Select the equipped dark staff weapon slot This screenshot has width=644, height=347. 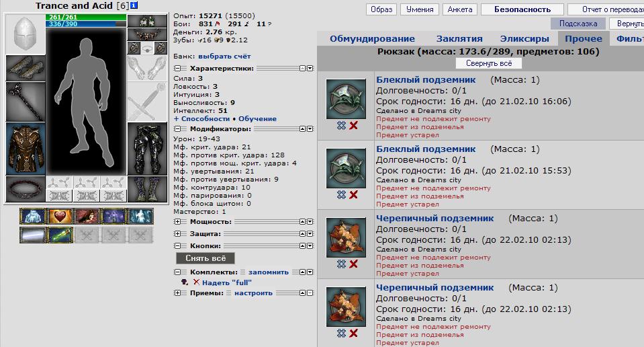(x=26, y=102)
